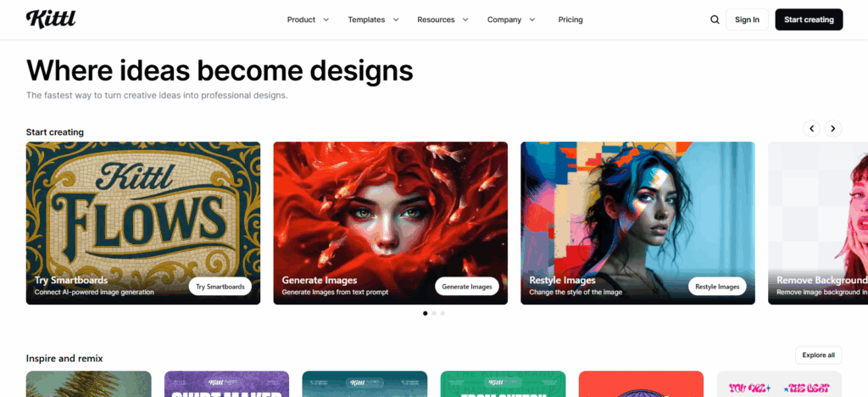Select the second carousel pagination dot

tap(434, 313)
